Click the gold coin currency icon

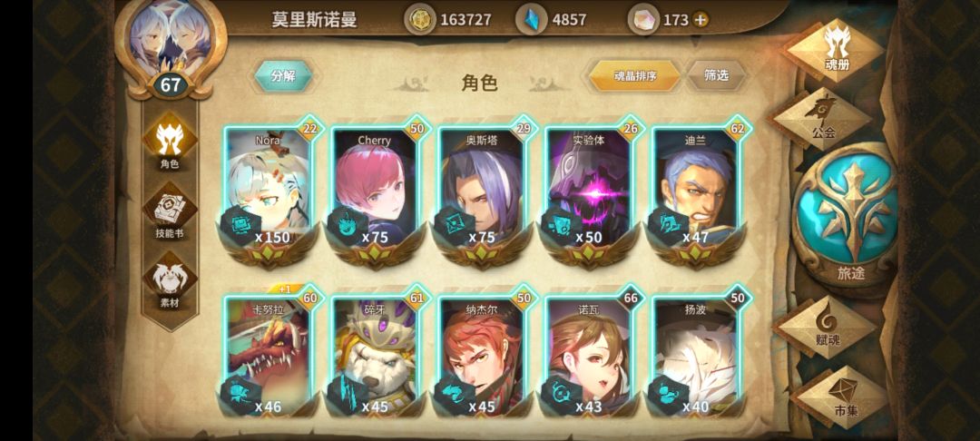(420, 20)
